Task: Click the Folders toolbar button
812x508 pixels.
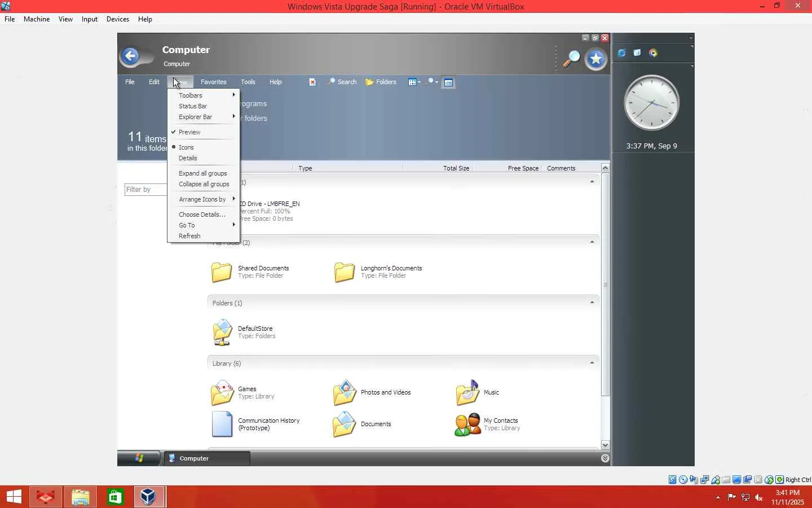Action: [381, 82]
